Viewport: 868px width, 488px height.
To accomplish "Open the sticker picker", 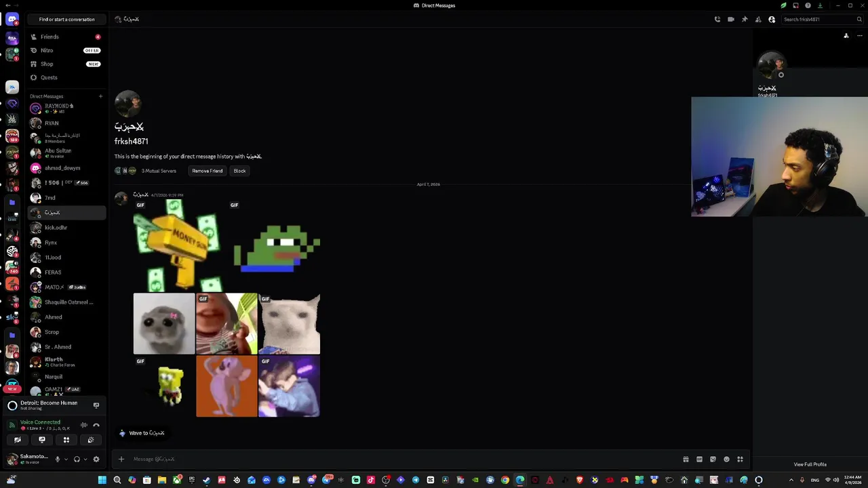I will (713, 459).
